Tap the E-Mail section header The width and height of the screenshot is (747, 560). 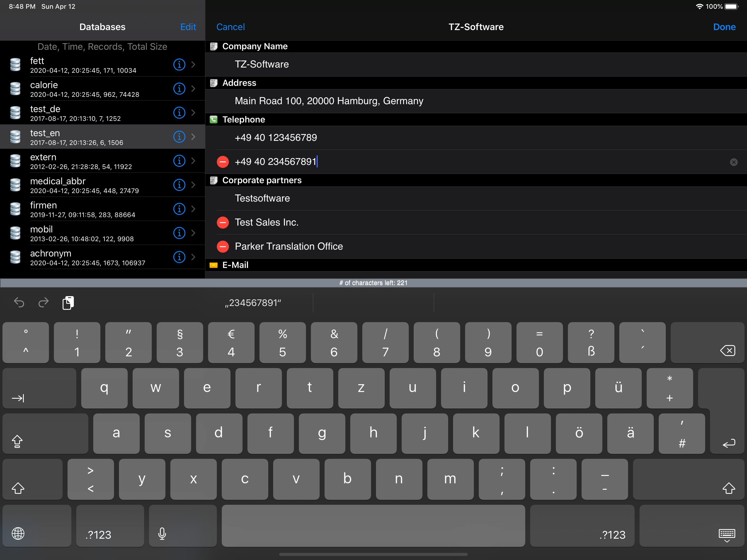click(x=476, y=265)
